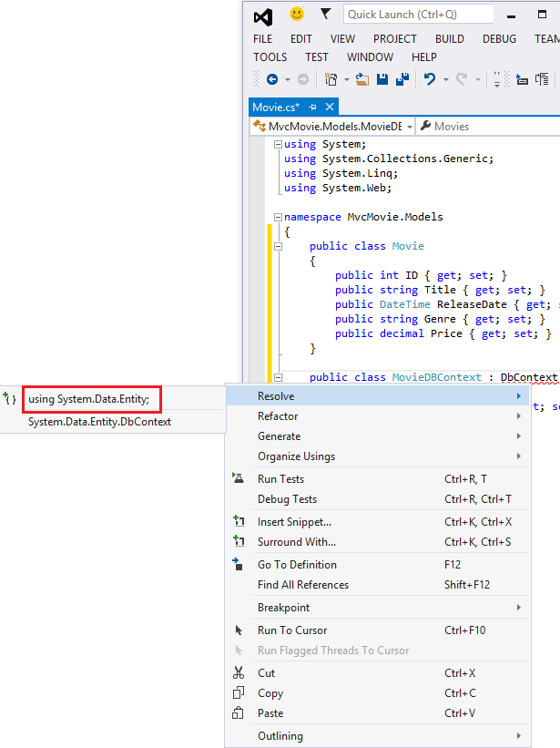Open the Outlining submenu
Image resolution: width=560 pixels, height=748 pixels.
(378, 736)
